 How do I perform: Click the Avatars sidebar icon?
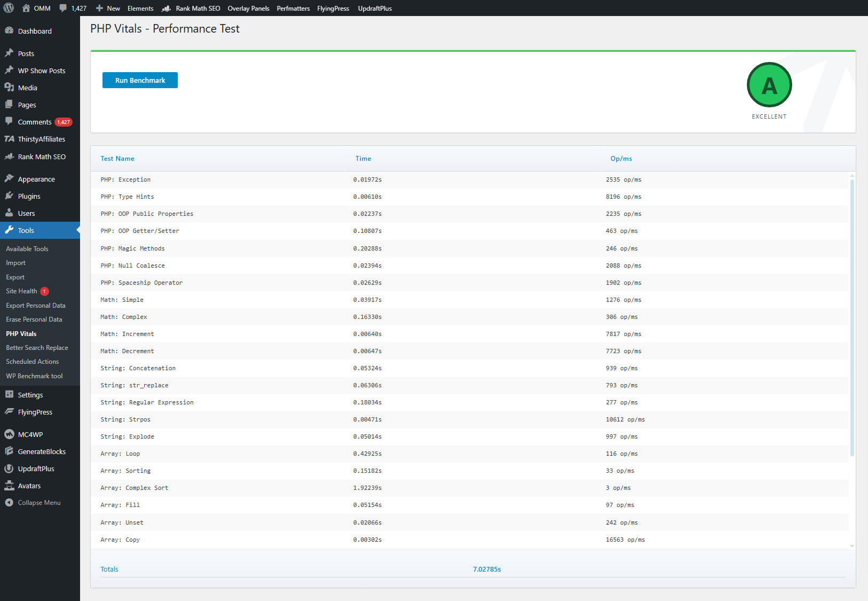pos(10,486)
